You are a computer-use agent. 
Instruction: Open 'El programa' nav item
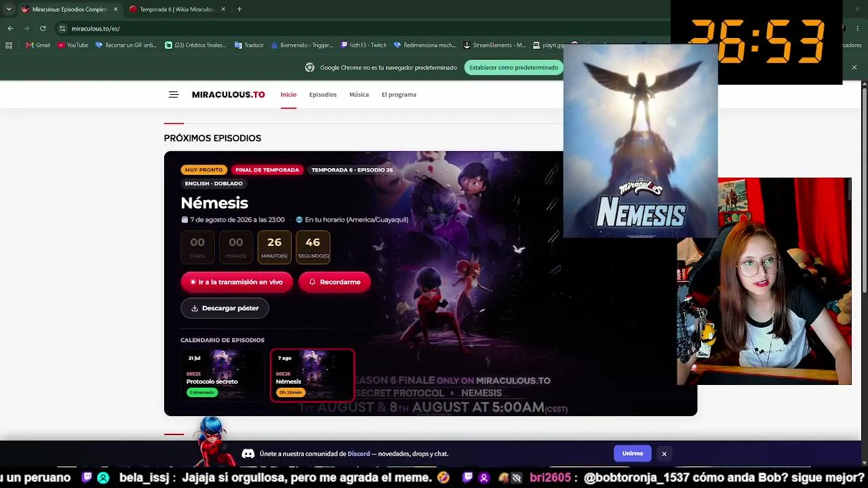pyautogui.click(x=399, y=95)
